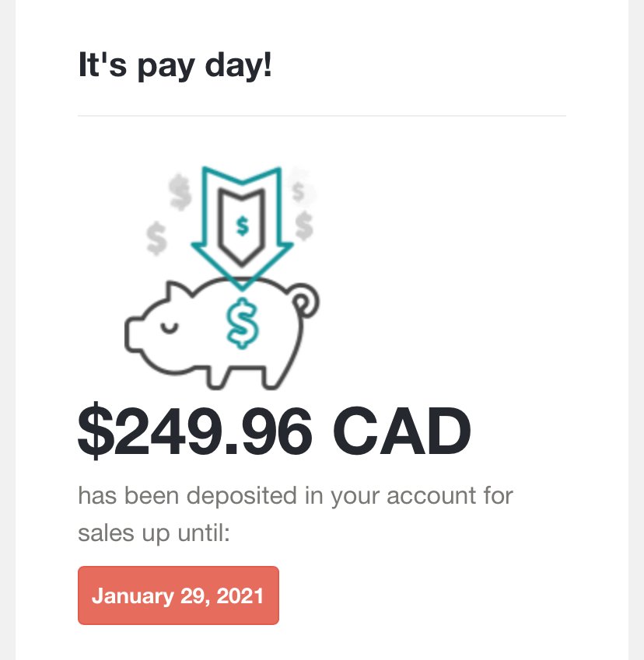Viewport: 644px width, 660px height.
Task: Click the small dollar sign inside the arrow
Action: [242, 225]
